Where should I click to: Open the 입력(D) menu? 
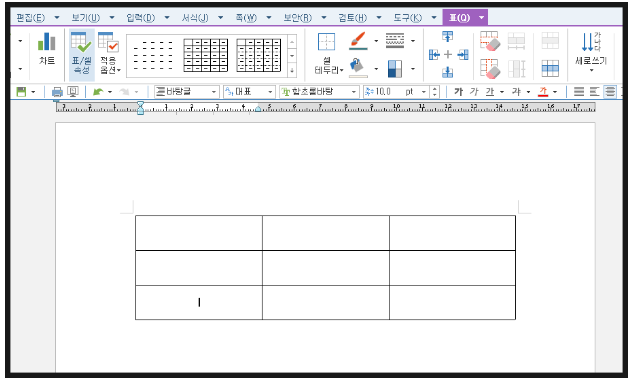coord(140,18)
